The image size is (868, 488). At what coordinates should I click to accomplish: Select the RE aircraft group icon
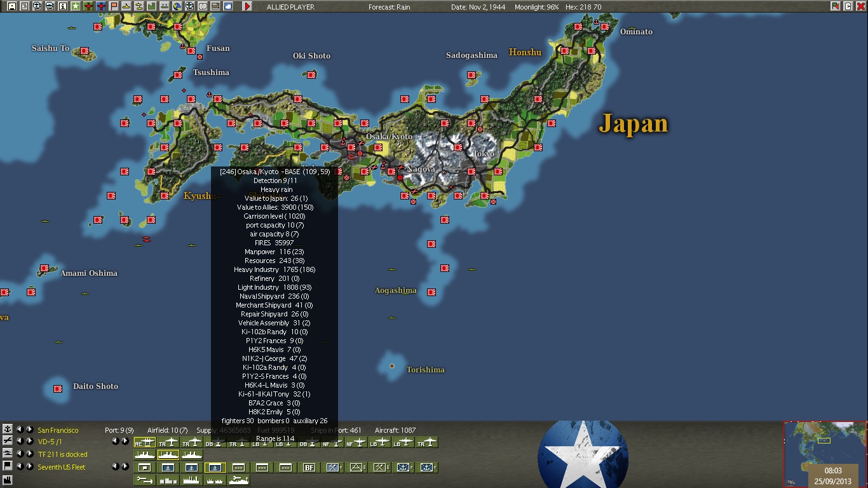click(144, 442)
